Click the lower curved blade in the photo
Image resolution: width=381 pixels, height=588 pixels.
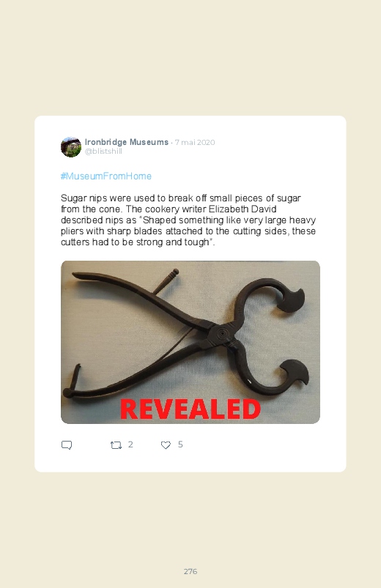pyautogui.click(x=295, y=374)
